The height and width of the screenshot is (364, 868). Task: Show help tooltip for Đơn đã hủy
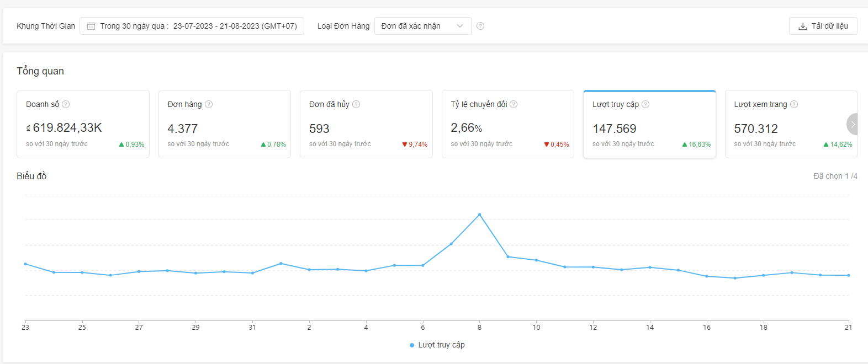click(x=356, y=104)
